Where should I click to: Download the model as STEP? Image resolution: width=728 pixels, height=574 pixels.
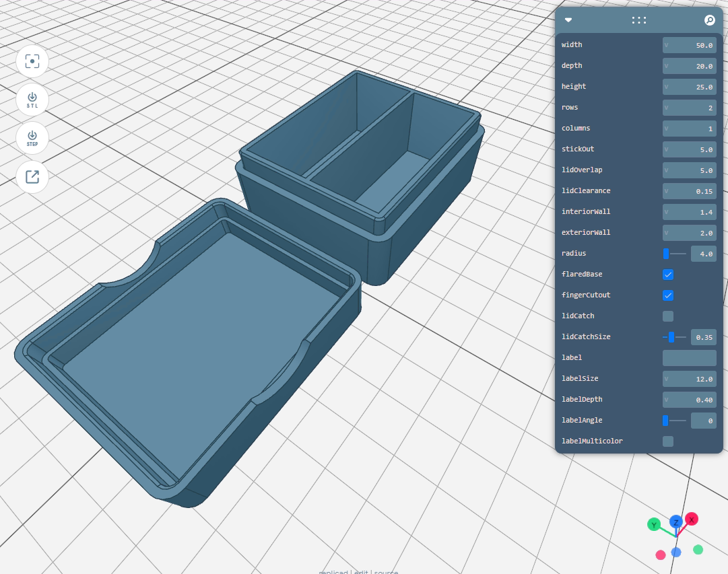click(32, 138)
